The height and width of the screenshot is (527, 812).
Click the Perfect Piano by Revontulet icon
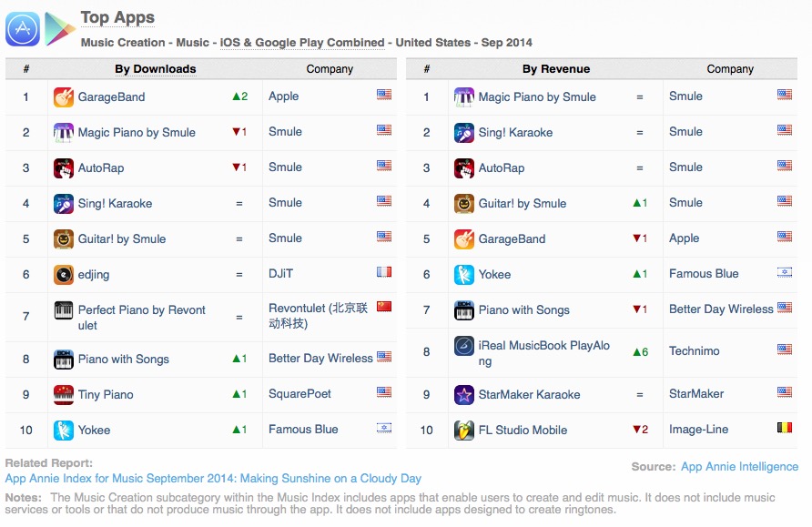(x=63, y=310)
